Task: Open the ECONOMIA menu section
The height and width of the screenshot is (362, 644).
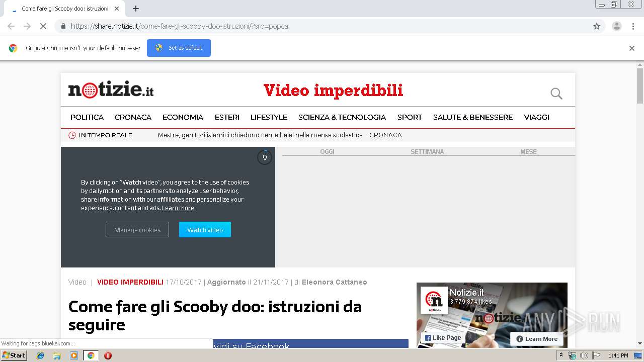Action: click(183, 117)
